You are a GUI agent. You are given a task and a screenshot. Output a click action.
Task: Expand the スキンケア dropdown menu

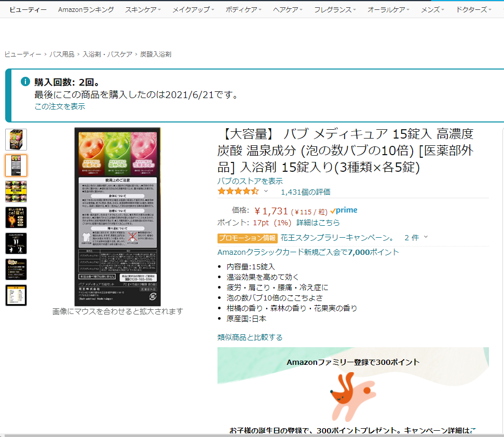click(143, 10)
